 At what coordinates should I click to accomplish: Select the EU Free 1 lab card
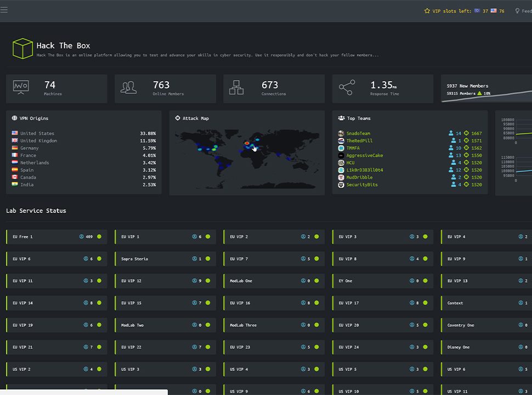click(56, 237)
